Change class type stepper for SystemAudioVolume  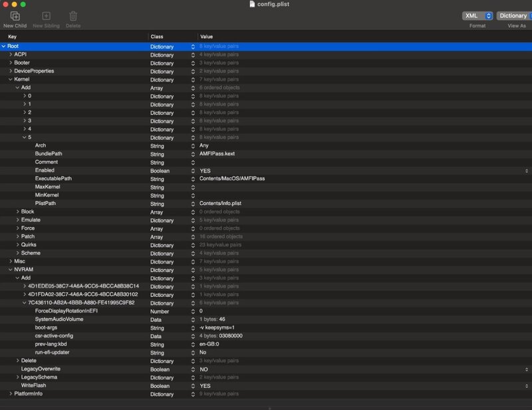point(194,319)
